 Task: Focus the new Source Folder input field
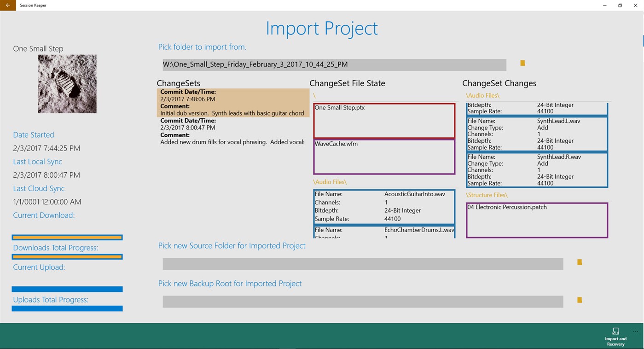(363, 264)
